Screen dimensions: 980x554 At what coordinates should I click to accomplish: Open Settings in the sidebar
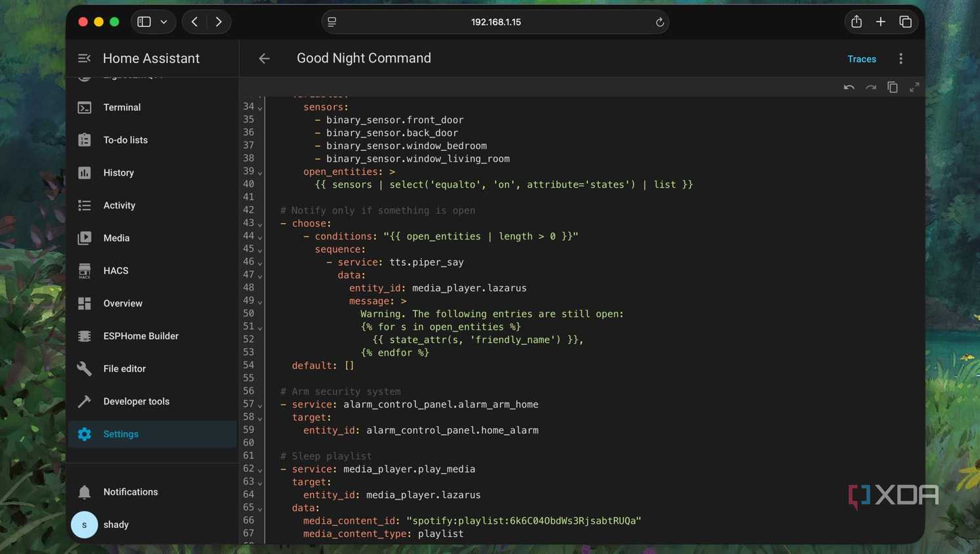pyautogui.click(x=152, y=434)
